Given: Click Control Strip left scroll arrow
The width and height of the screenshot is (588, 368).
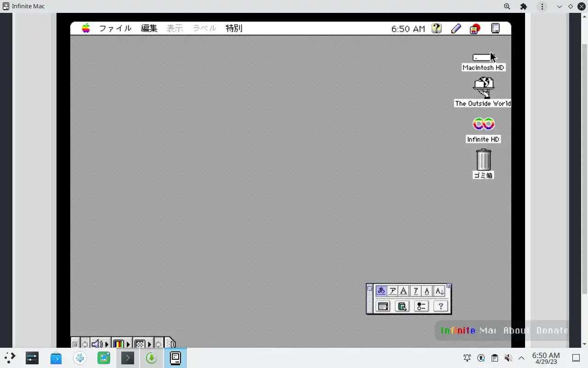Looking at the screenshot, I should point(85,344).
